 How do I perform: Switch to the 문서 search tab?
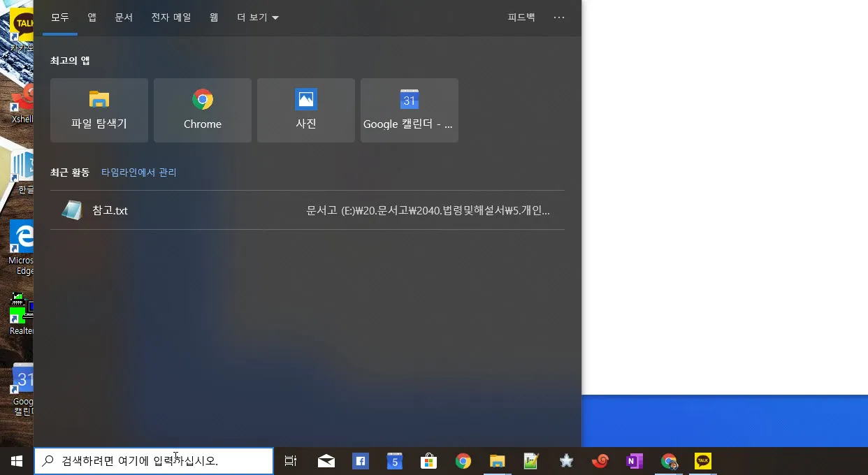pos(124,17)
